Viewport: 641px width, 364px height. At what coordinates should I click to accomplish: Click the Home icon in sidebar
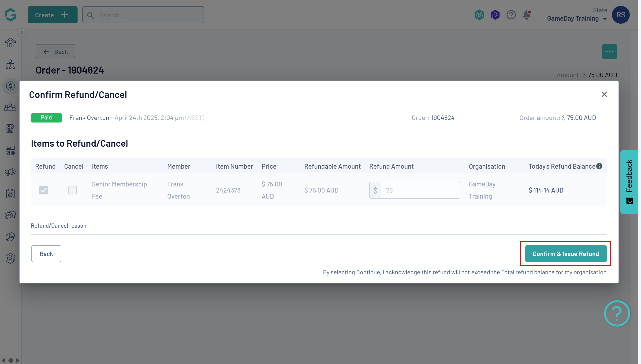tap(10, 43)
